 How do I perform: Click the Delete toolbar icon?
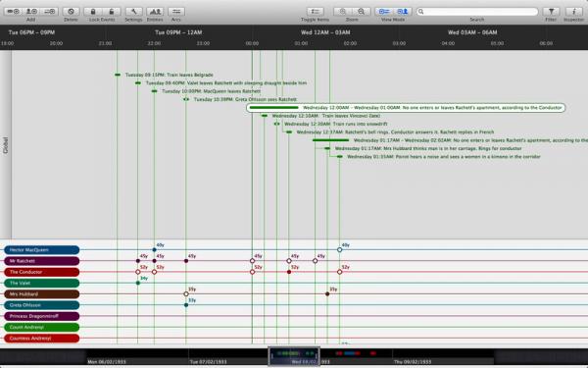[71, 12]
